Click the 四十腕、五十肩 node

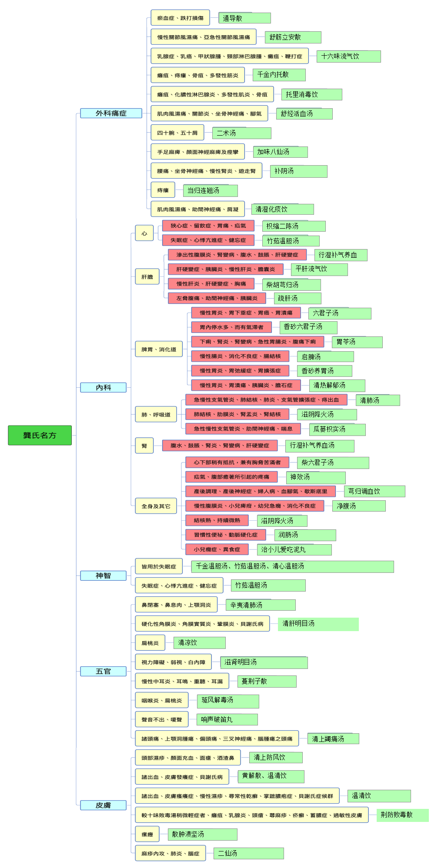177,133
